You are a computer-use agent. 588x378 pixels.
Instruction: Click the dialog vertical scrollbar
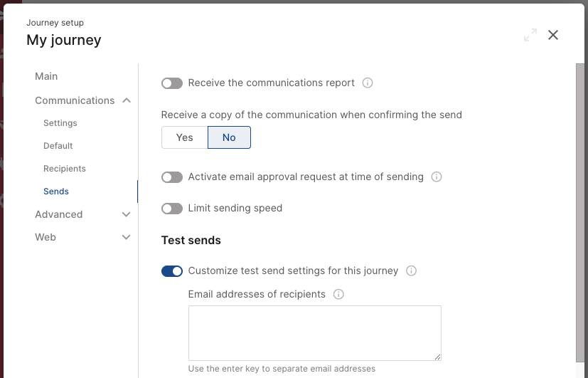(579, 213)
